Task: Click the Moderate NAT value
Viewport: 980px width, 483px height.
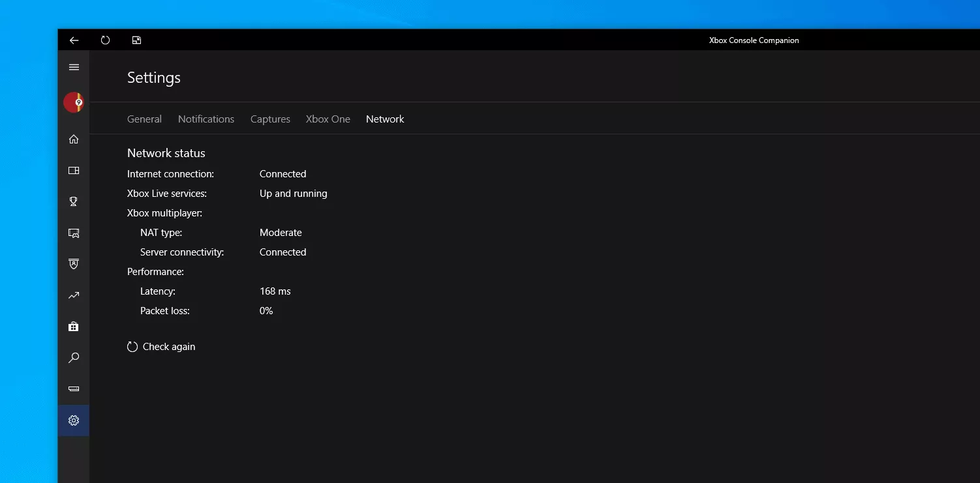Action: point(281,233)
